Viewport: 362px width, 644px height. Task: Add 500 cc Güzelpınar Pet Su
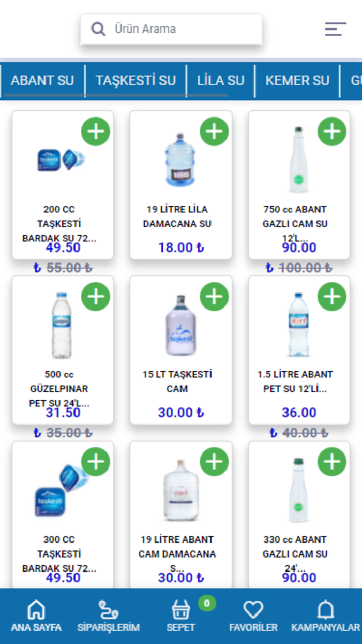tap(96, 297)
